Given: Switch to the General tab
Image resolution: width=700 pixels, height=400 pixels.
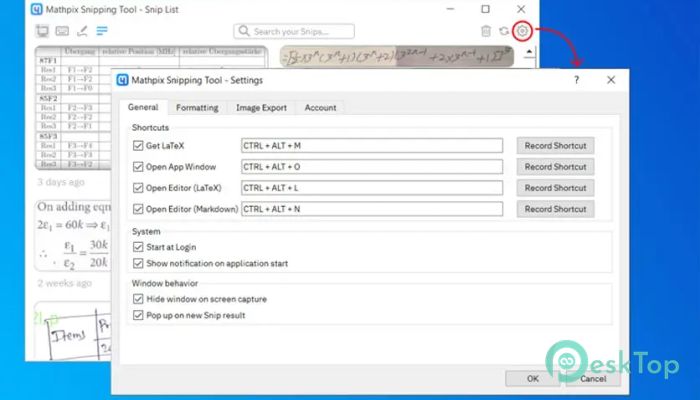Looking at the screenshot, I should [143, 107].
